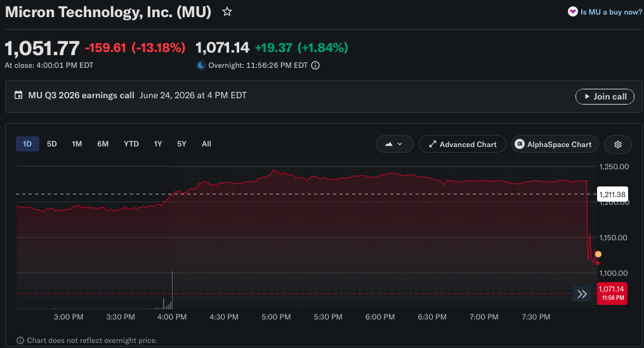Viewport: 644px width, 348px height.
Task: Click the 'MU Q3 2026 earnings call' title
Action: (81, 95)
